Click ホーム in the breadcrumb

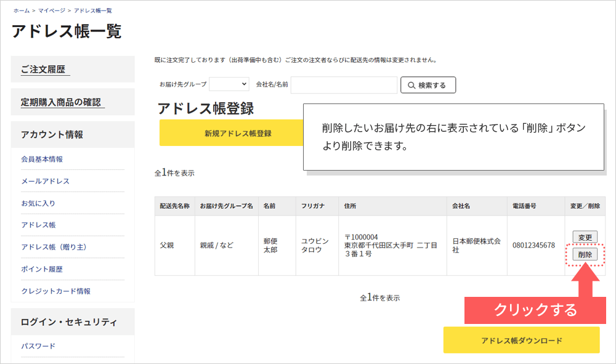(x=22, y=10)
